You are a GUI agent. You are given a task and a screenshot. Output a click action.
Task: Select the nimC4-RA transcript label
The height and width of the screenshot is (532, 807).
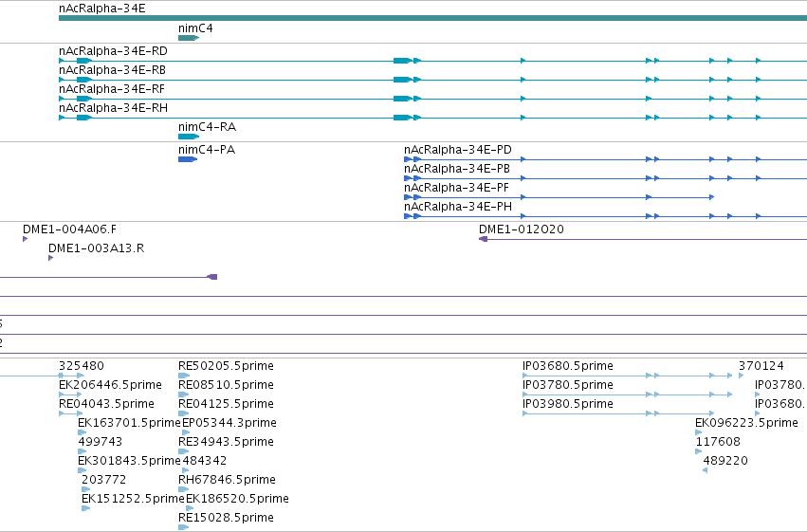[x=207, y=126]
